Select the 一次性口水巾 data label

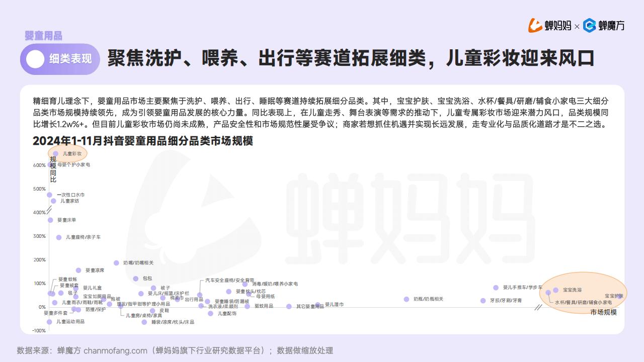pyautogui.click(x=70, y=195)
